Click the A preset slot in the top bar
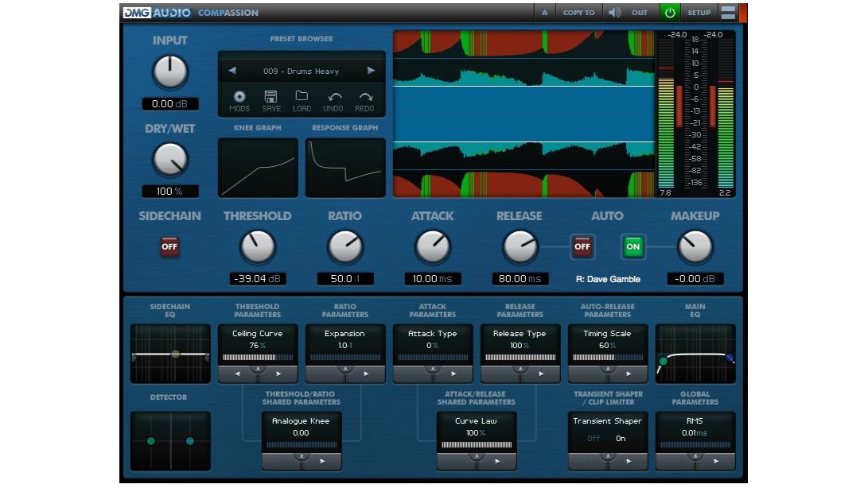The height and width of the screenshot is (488, 868). (544, 12)
